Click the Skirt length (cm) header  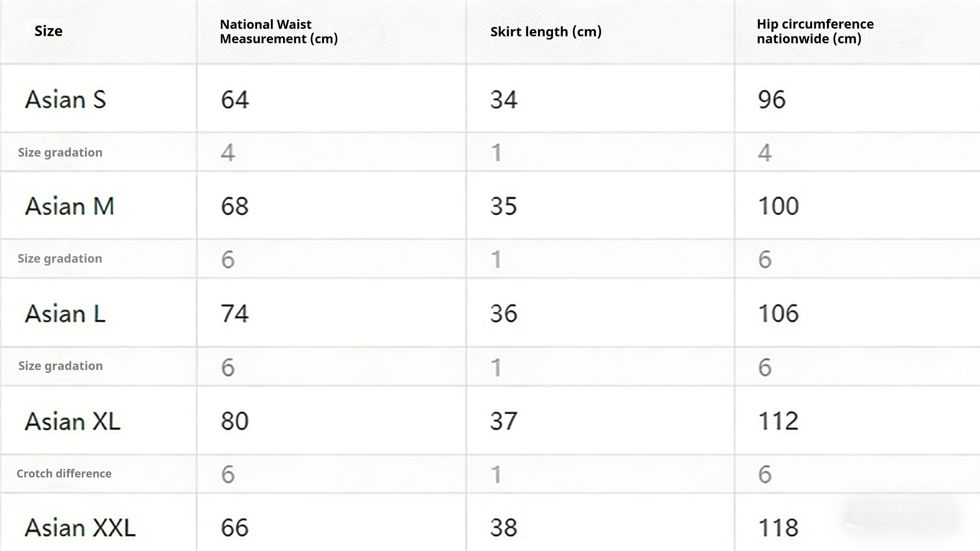point(546,32)
